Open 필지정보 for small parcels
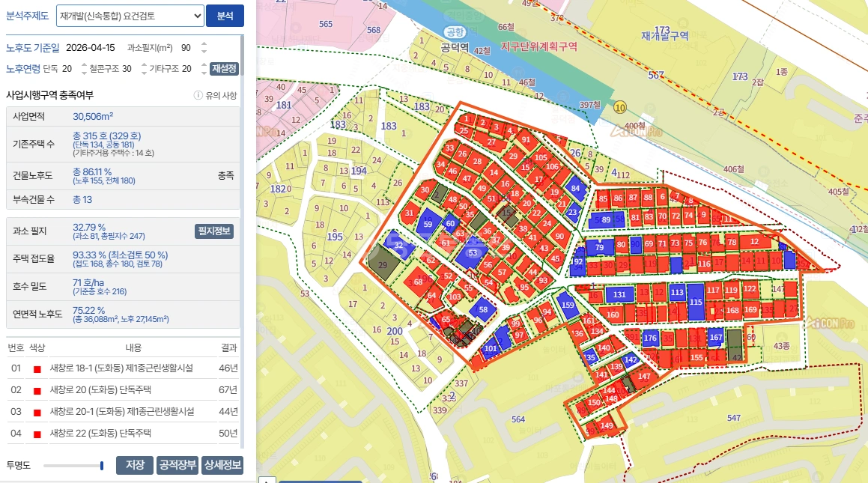868x483 pixels. (x=214, y=231)
